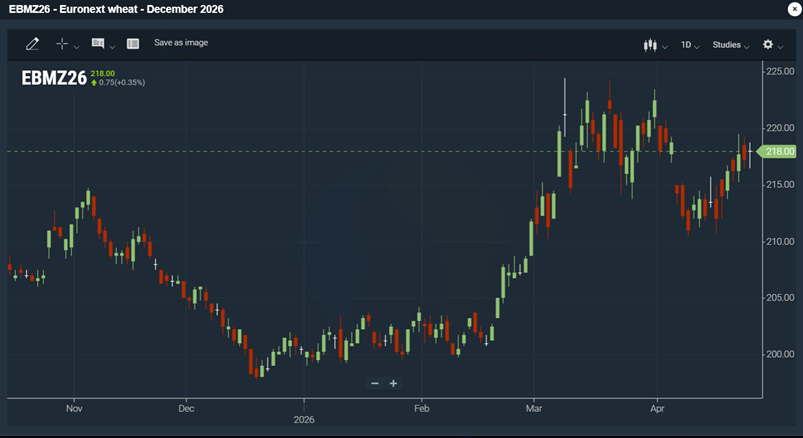The image size is (803, 438).
Task: Select the pencil drawing tool
Action: (32, 44)
